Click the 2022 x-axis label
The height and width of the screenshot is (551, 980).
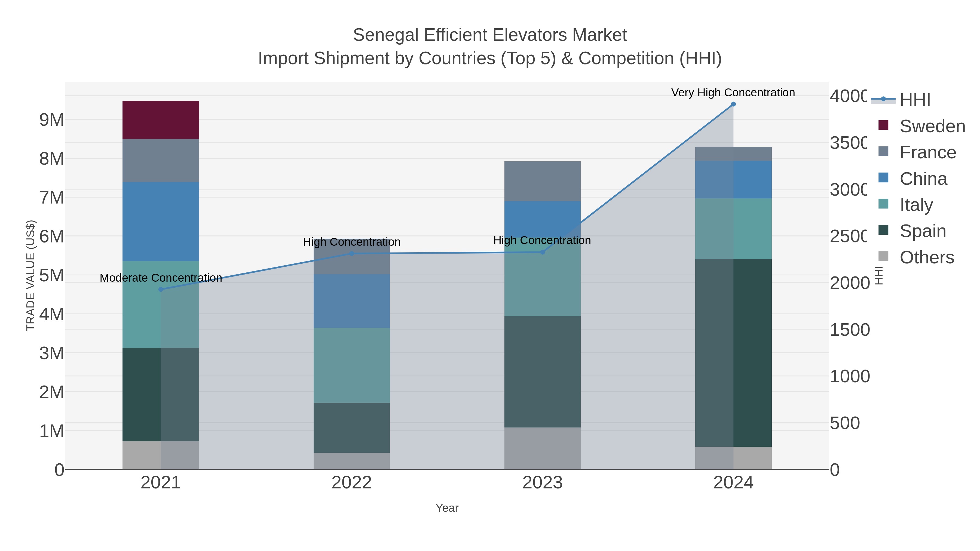point(351,483)
